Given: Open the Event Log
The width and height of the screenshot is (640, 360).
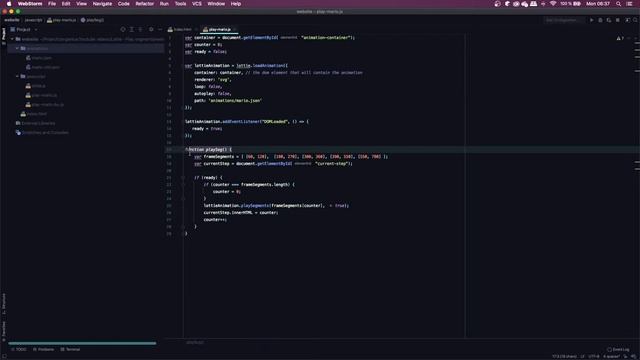Looking at the screenshot, I should coord(618,349).
